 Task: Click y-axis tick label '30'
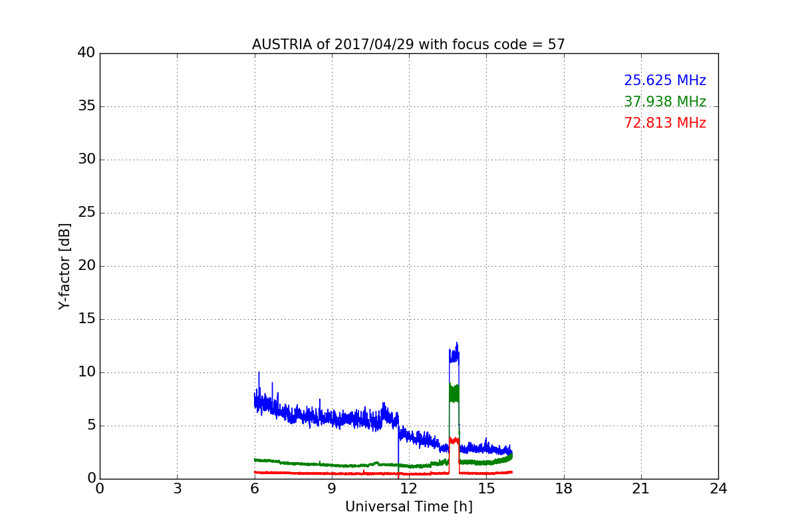(x=86, y=160)
